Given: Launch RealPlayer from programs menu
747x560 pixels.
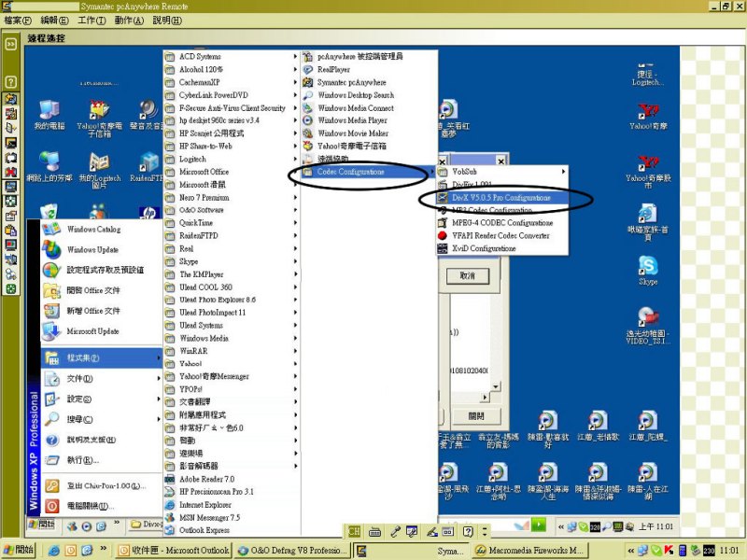Looking at the screenshot, I should pos(369,69).
